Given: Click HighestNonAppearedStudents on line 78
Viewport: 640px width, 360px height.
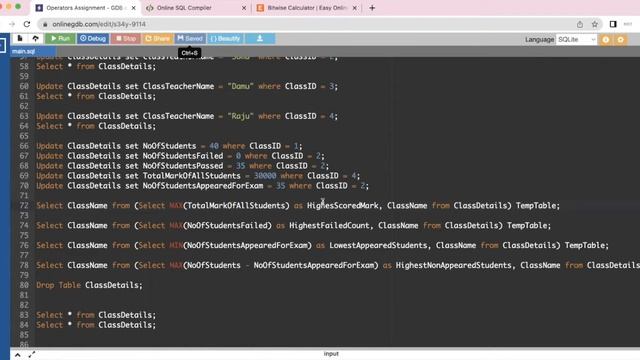Looking at the screenshot, I should tap(453, 265).
